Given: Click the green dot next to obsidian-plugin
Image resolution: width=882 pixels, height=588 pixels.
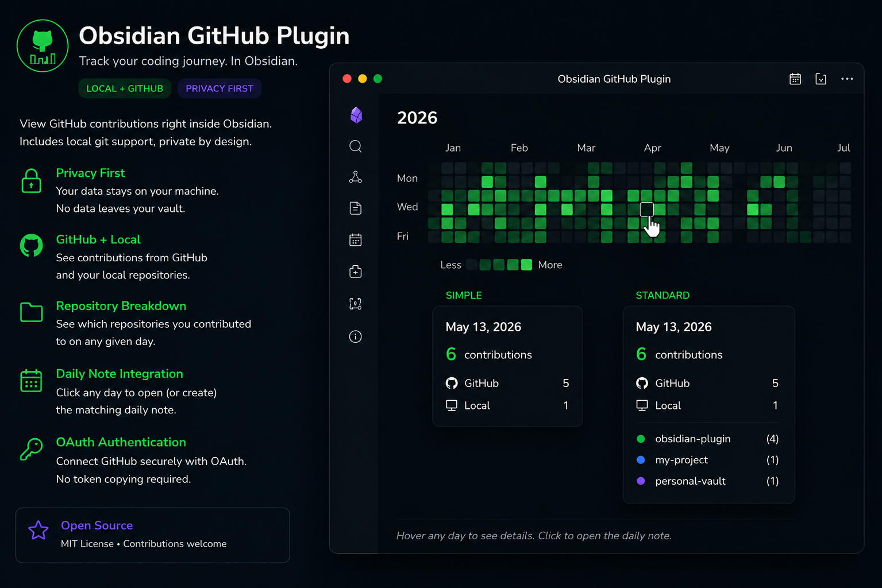Looking at the screenshot, I should [641, 439].
